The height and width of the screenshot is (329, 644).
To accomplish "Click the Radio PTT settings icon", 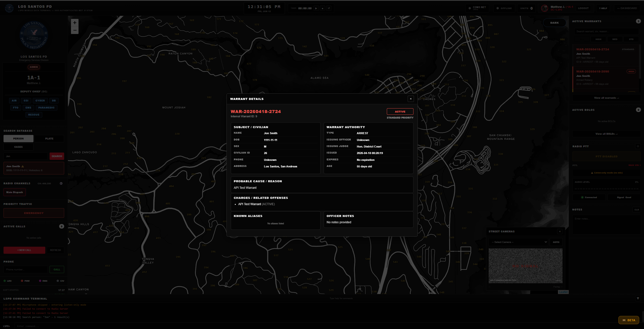I will click(x=638, y=146).
